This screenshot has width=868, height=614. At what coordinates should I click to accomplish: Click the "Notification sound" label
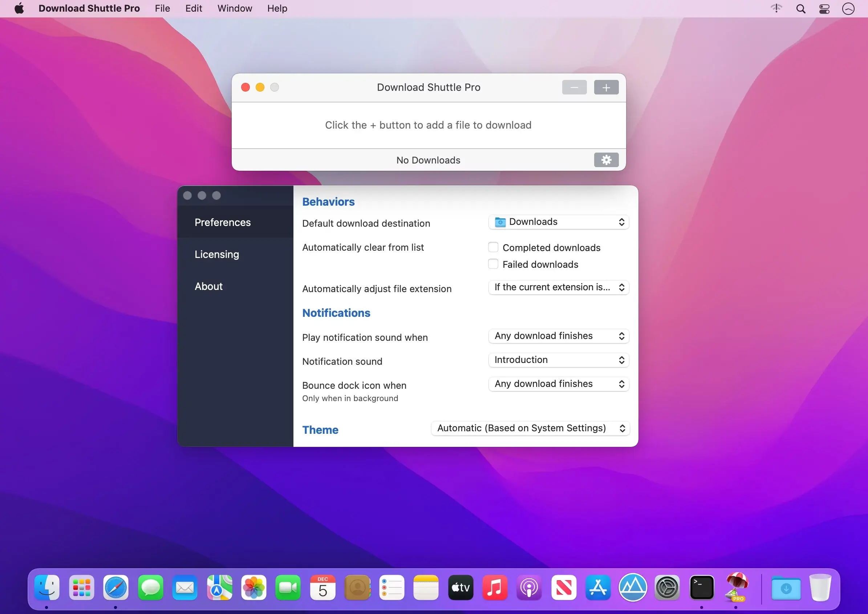tap(342, 361)
